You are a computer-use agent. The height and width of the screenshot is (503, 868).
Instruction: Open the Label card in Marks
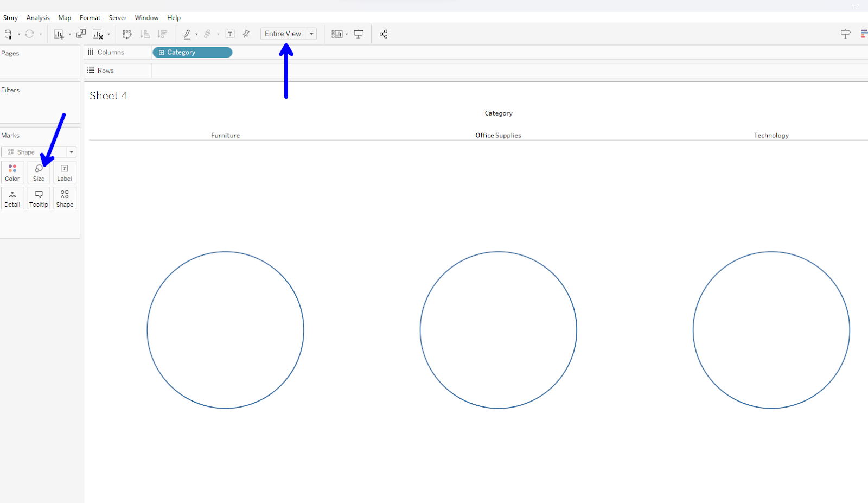pos(65,173)
